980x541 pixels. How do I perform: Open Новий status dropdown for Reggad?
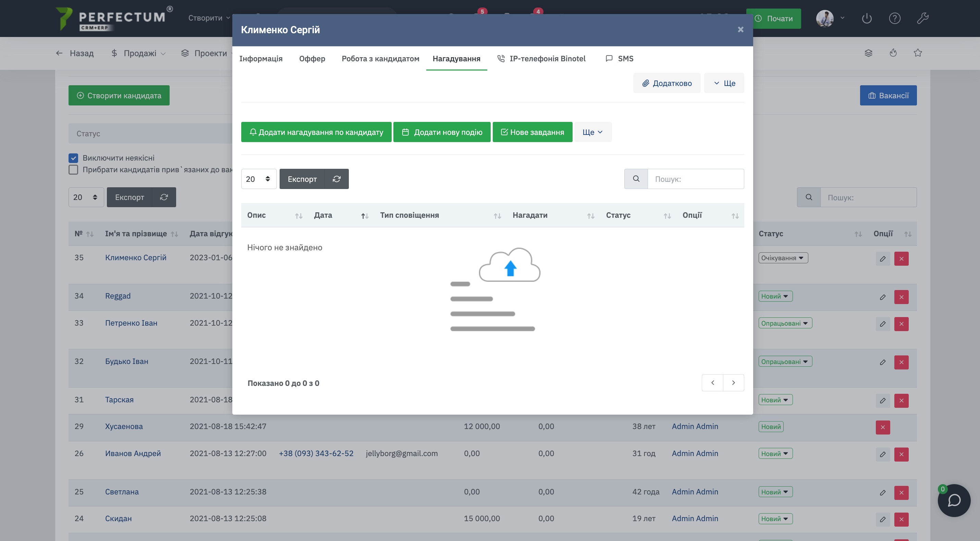775,296
